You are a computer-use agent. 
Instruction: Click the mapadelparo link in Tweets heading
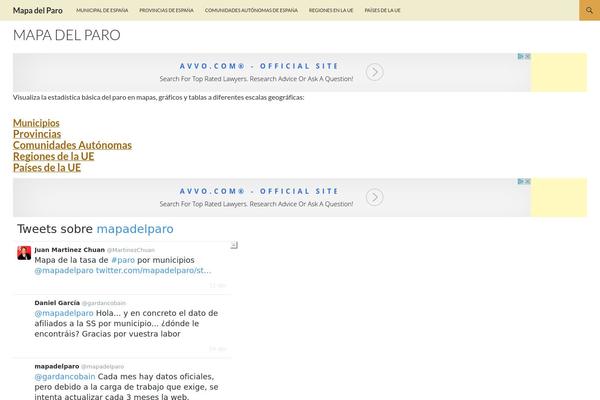(135, 229)
